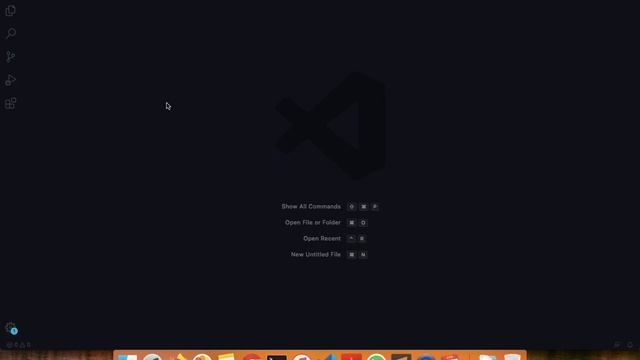Click the notifications bell in status bar

point(630,345)
